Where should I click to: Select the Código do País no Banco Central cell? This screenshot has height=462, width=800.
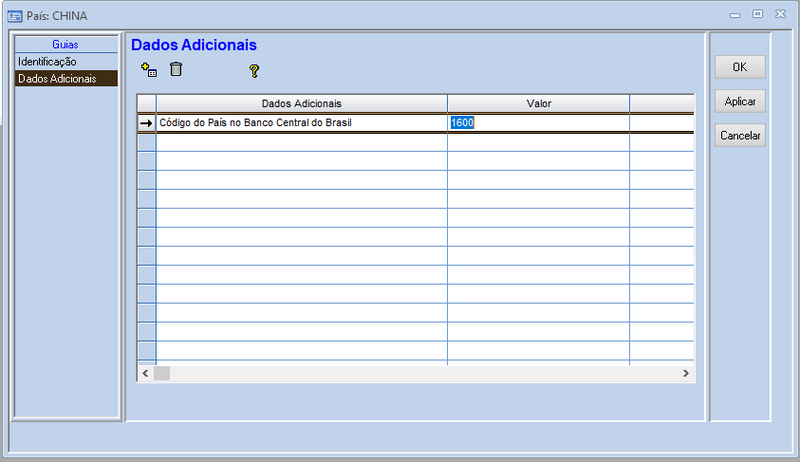pos(301,123)
